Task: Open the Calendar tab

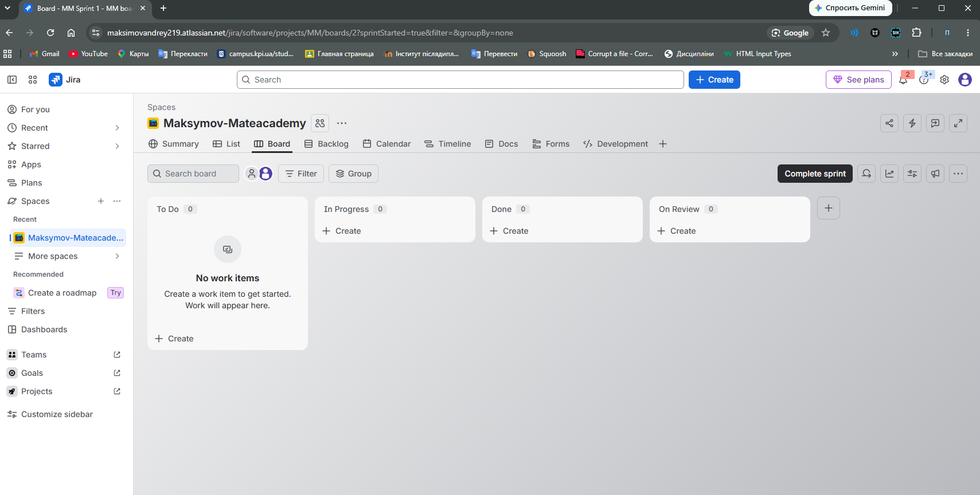Action: pyautogui.click(x=386, y=144)
